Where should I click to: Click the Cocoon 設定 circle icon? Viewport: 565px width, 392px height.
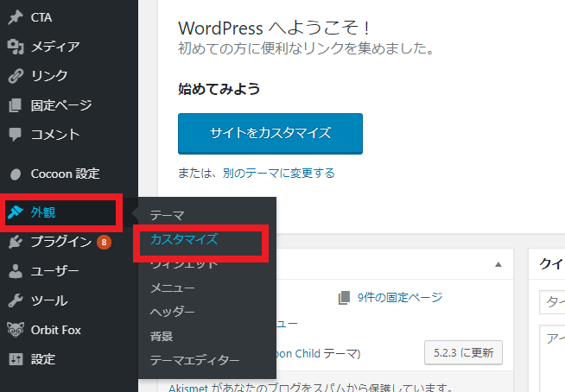(x=15, y=173)
